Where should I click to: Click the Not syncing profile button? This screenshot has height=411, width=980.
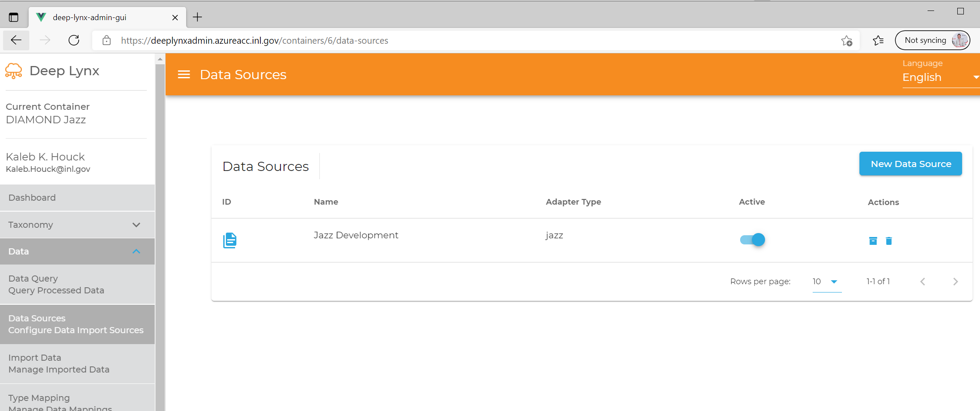click(x=932, y=41)
